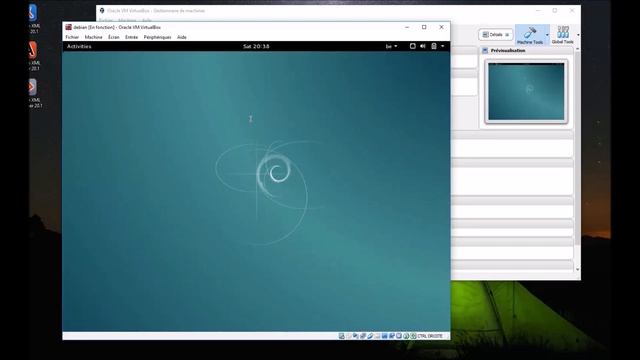Viewport: 640px width, 360px height.
Task: Click the screen icon in GNOME top bar
Action: [x=412, y=46]
